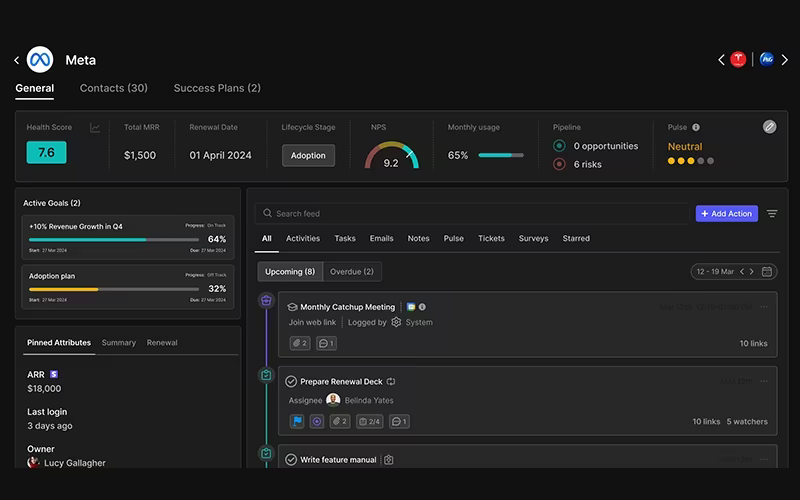Mark Prepare Renewal Deck as complete
The height and width of the screenshot is (500, 800).
291,382
